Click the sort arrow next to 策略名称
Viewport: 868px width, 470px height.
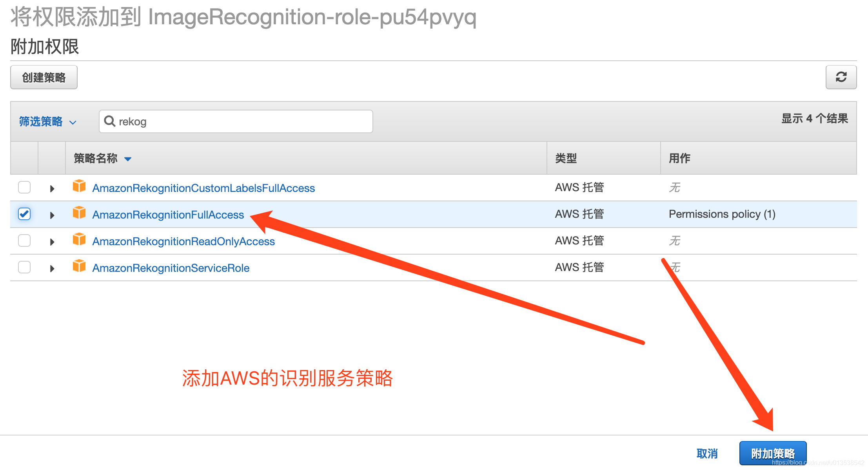pyautogui.click(x=128, y=159)
